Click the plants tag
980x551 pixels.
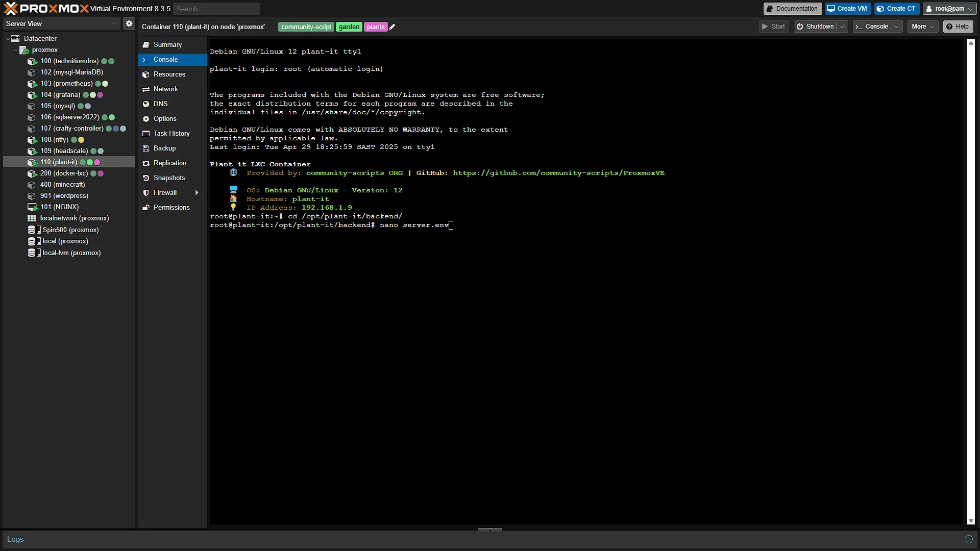(376, 27)
